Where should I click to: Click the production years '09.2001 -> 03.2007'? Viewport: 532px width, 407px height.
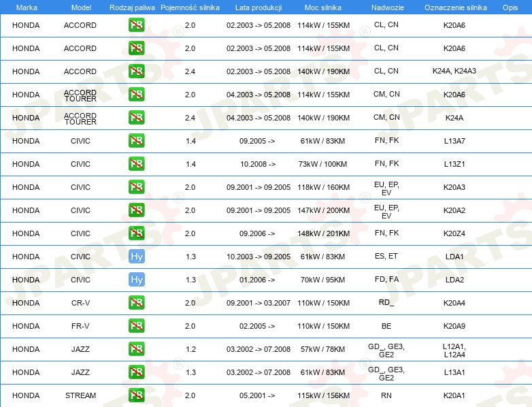tap(259, 303)
